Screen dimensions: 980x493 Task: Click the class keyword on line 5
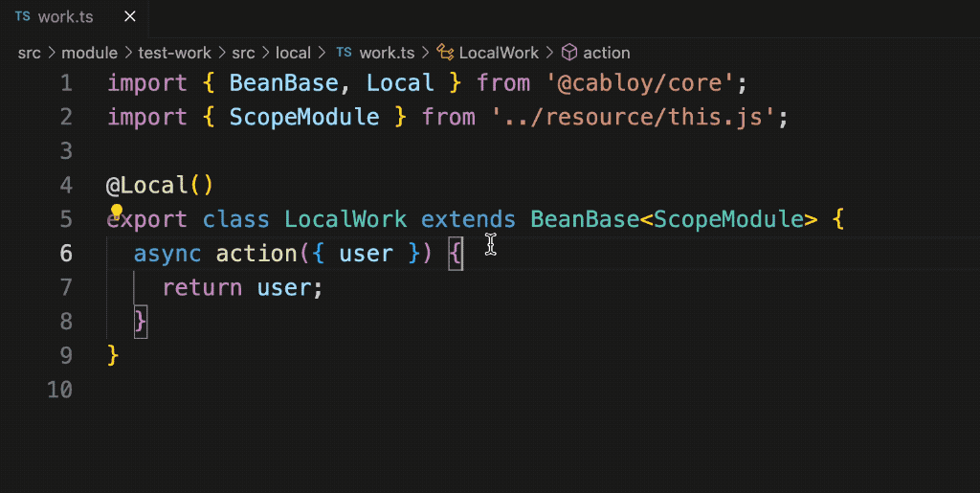pyautogui.click(x=236, y=219)
